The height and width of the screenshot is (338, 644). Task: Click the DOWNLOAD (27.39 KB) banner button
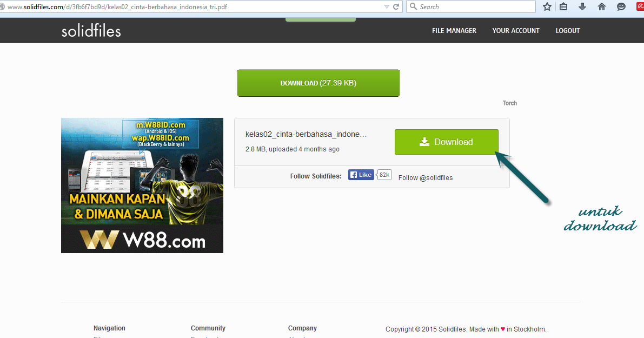pos(318,83)
